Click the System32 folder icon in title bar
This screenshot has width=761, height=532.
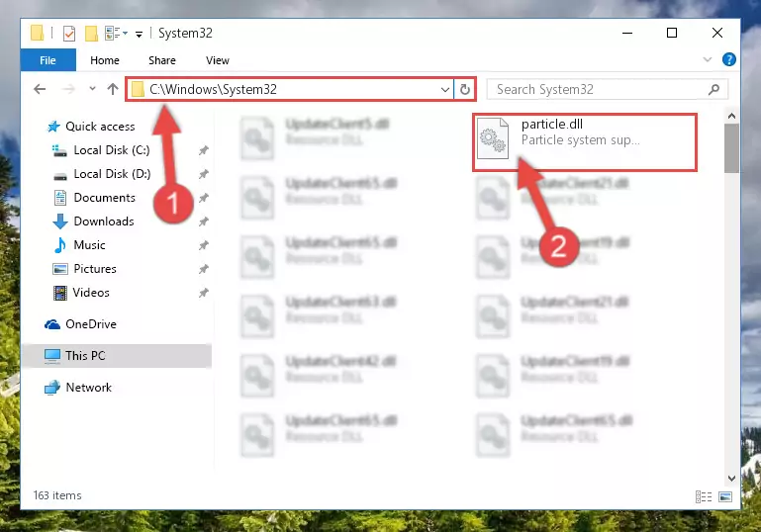coord(37,33)
